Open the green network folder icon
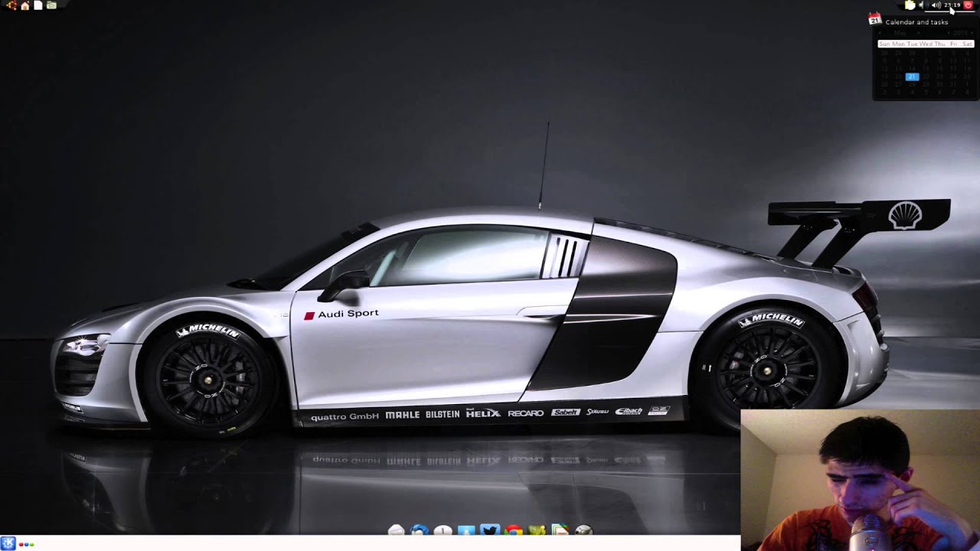Image resolution: width=980 pixels, height=551 pixels. 51,5
